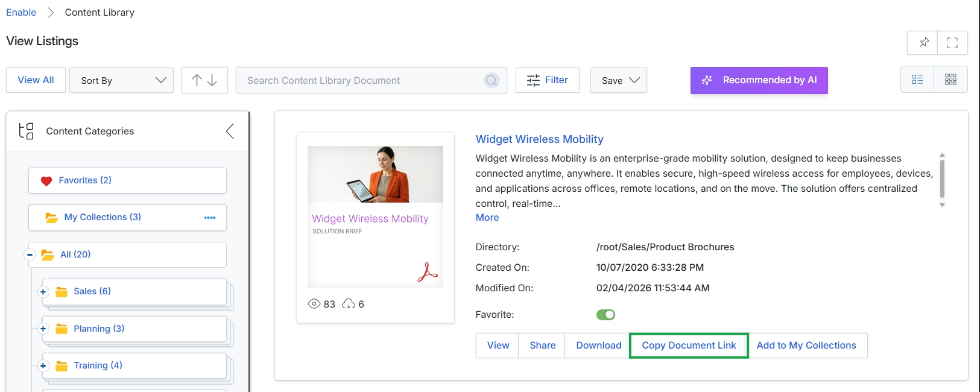Image resolution: width=980 pixels, height=392 pixels.
Task: Open the Filter options
Action: pos(548,80)
